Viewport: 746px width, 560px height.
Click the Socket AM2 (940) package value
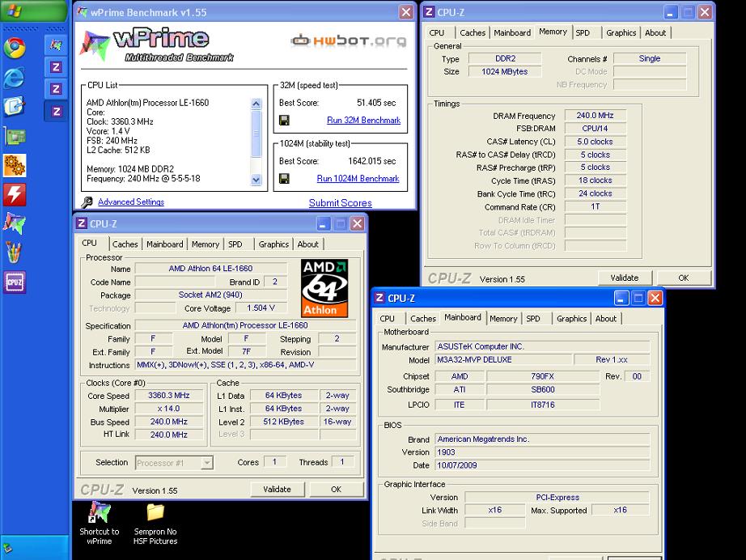coord(210,295)
